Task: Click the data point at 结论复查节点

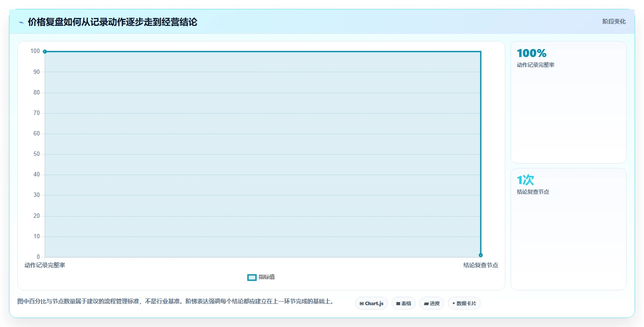Action: (x=480, y=255)
